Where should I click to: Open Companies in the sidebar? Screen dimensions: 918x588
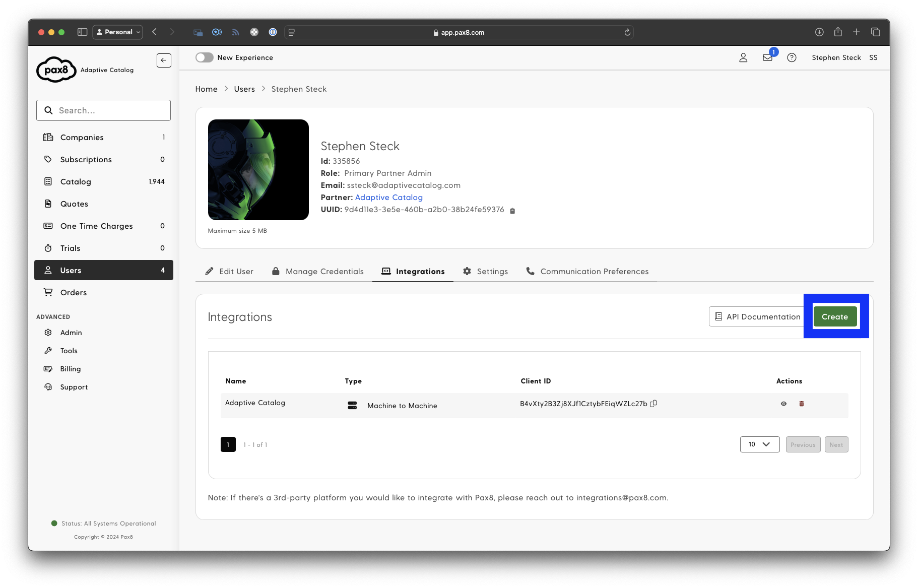(x=104, y=138)
